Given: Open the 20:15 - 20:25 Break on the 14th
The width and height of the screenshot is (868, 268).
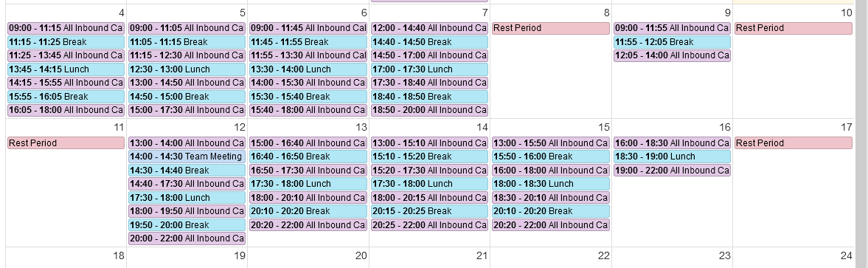Looking at the screenshot, I should pyautogui.click(x=429, y=211).
